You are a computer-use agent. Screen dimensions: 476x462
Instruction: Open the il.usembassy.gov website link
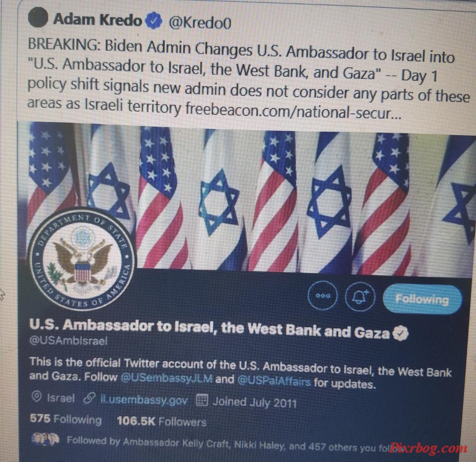pos(143,400)
